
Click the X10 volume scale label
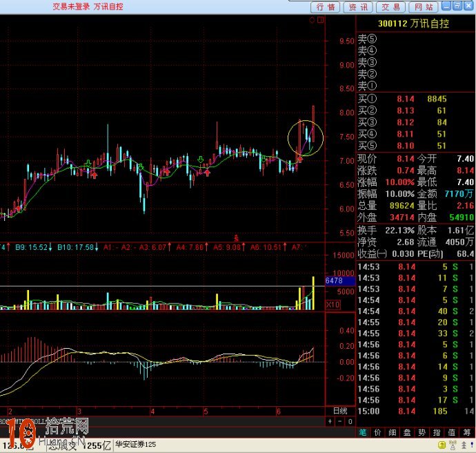tap(333, 305)
